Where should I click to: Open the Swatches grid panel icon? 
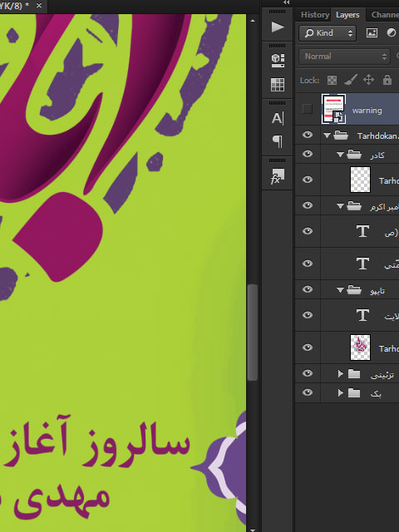coord(278,85)
